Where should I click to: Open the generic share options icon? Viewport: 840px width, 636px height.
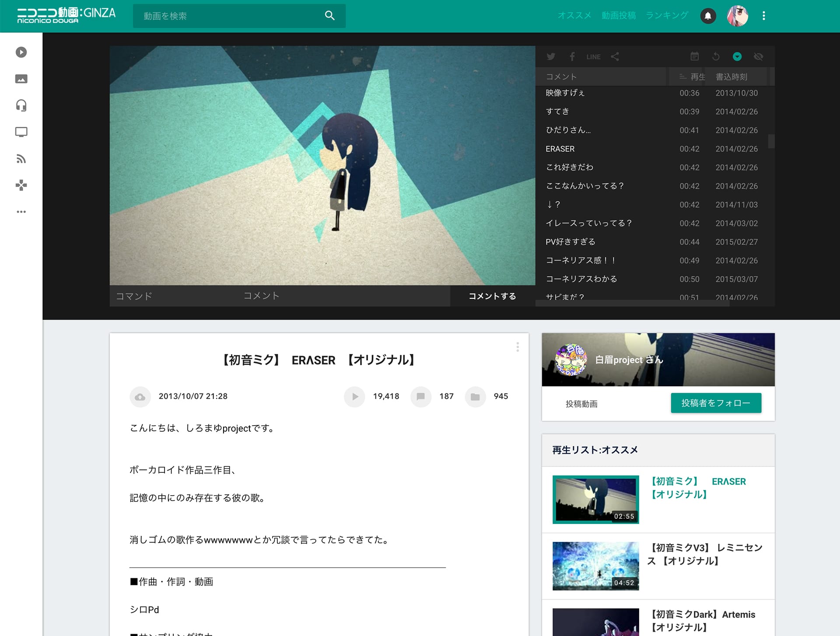point(615,56)
